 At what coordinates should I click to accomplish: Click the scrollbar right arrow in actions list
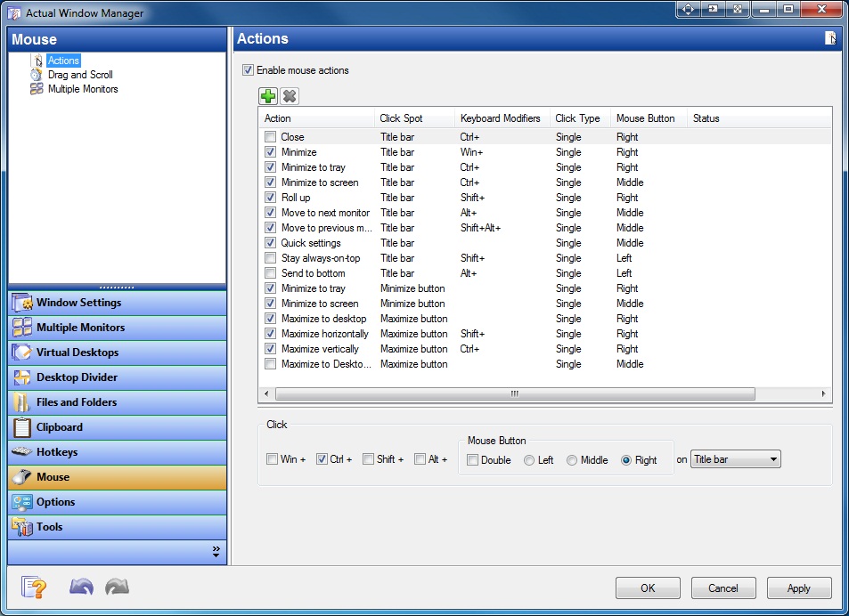click(823, 393)
